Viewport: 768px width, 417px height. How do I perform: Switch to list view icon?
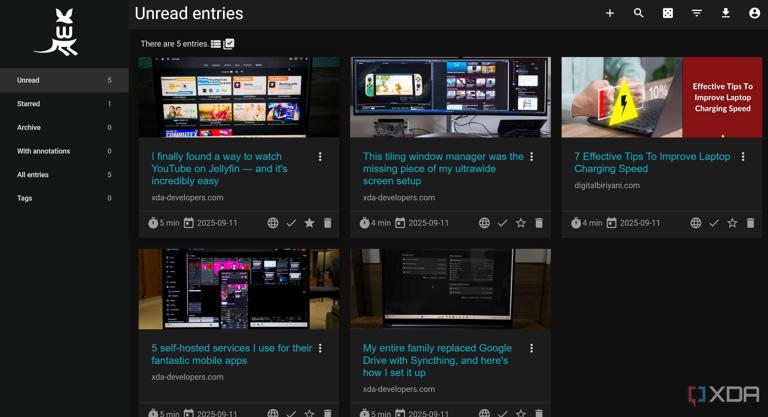216,44
